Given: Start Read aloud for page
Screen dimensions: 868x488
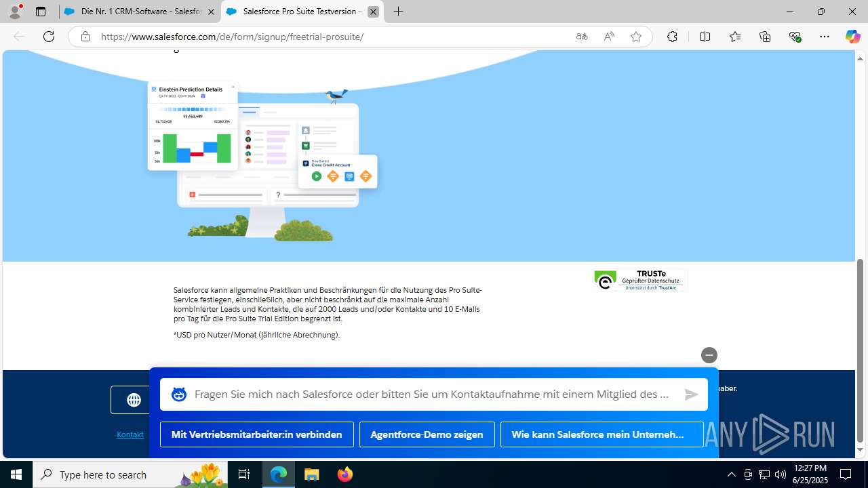Looking at the screenshot, I should (609, 37).
